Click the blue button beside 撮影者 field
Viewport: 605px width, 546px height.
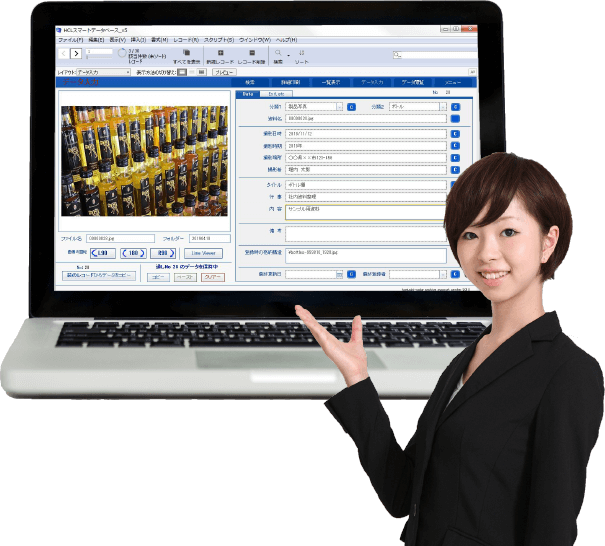pos(455,170)
